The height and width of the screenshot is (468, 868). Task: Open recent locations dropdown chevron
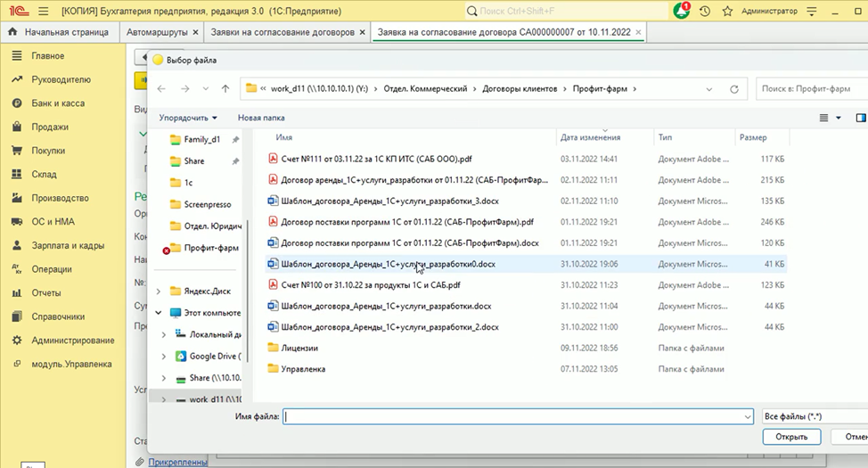click(205, 88)
